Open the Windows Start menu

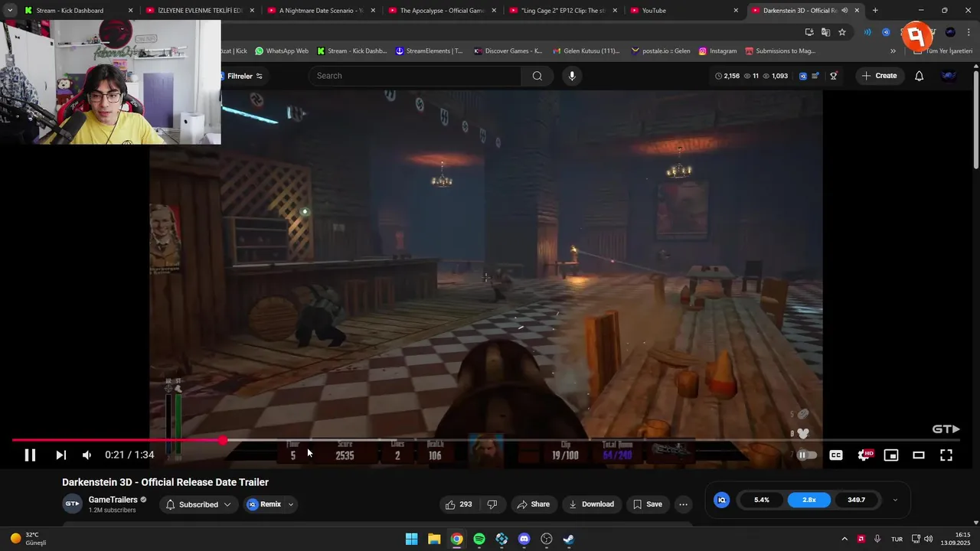(411, 539)
